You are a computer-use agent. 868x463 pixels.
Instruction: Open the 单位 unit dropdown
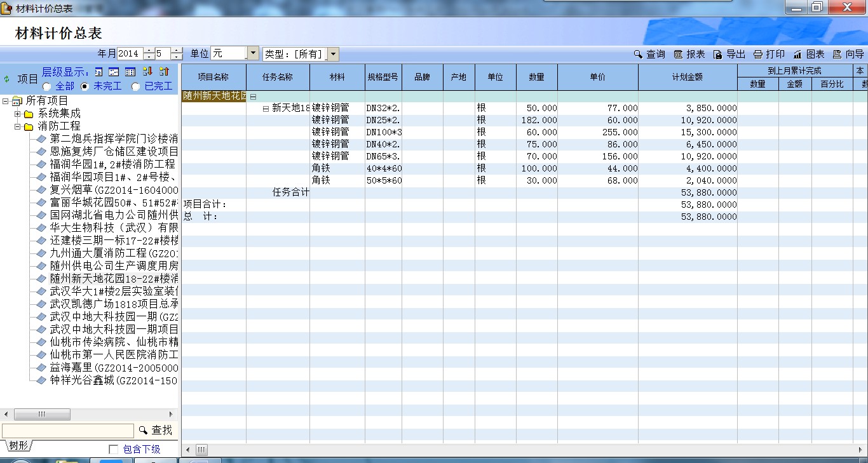coord(252,54)
